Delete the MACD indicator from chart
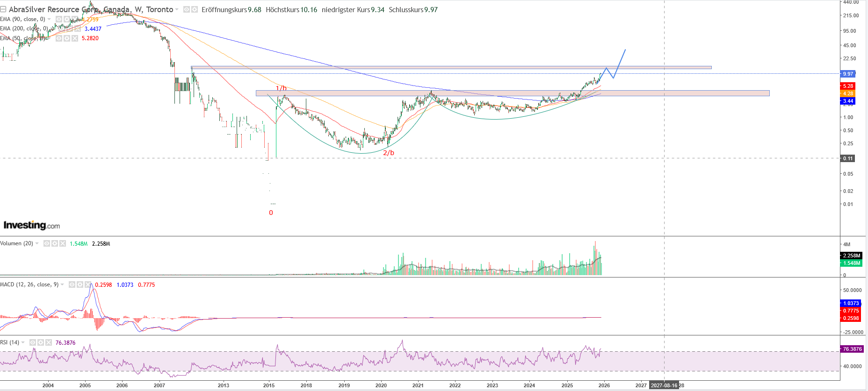Screen dimensions: 868x391 88,284
